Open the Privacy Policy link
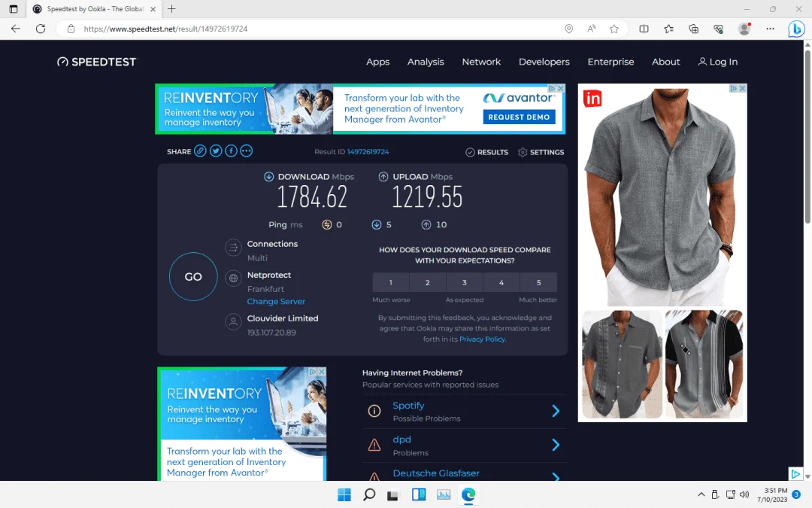The width and height of the screenshot is (812, 508). 482,339
